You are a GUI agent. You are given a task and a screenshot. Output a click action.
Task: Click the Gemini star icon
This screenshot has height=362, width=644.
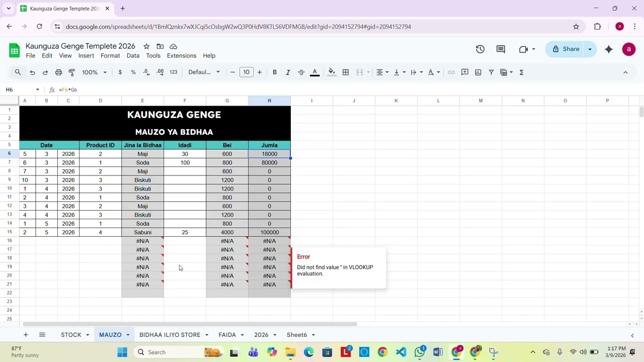point(609,49)
